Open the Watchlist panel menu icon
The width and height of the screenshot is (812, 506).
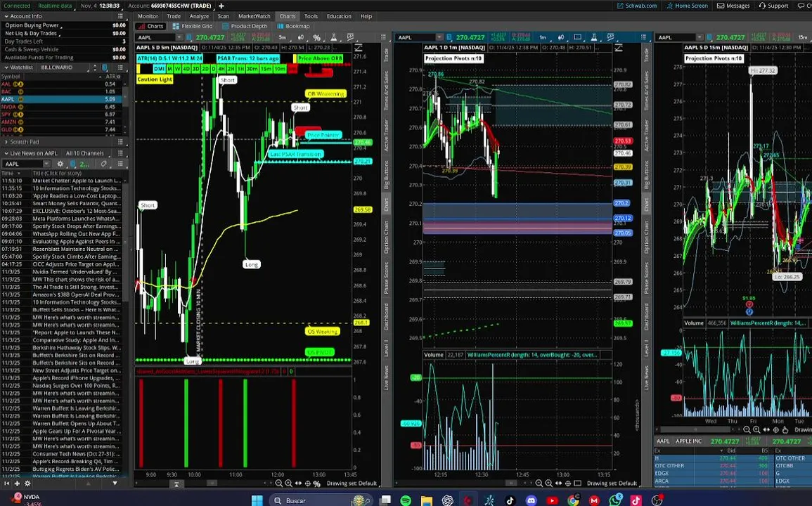tap(120, 67)
